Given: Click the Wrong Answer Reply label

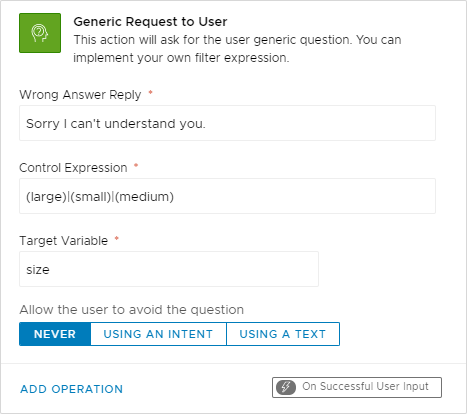Looking at the screenshot, I should click(80, 95).
